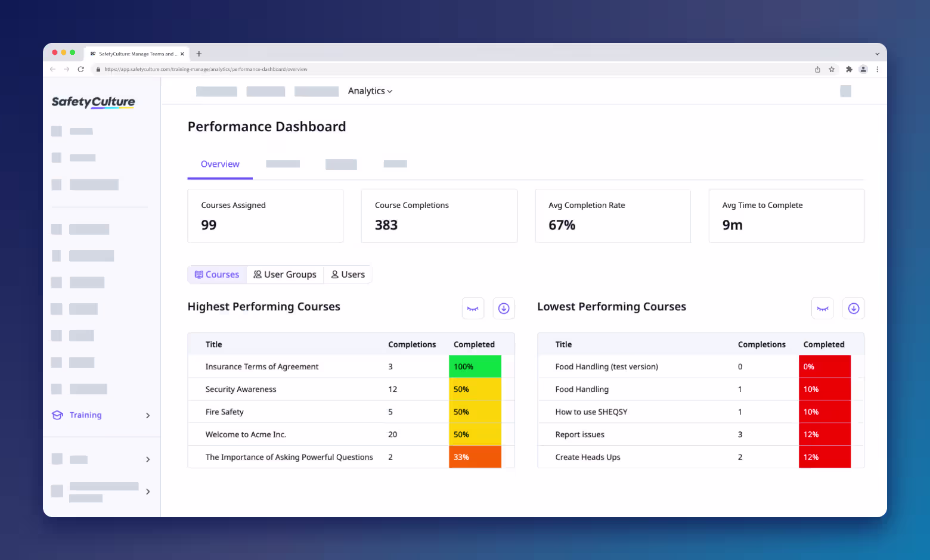Download the Highest Performing Courses data
Screen dimensions: 930x560
pyautogui.click(x=504, y=309)
